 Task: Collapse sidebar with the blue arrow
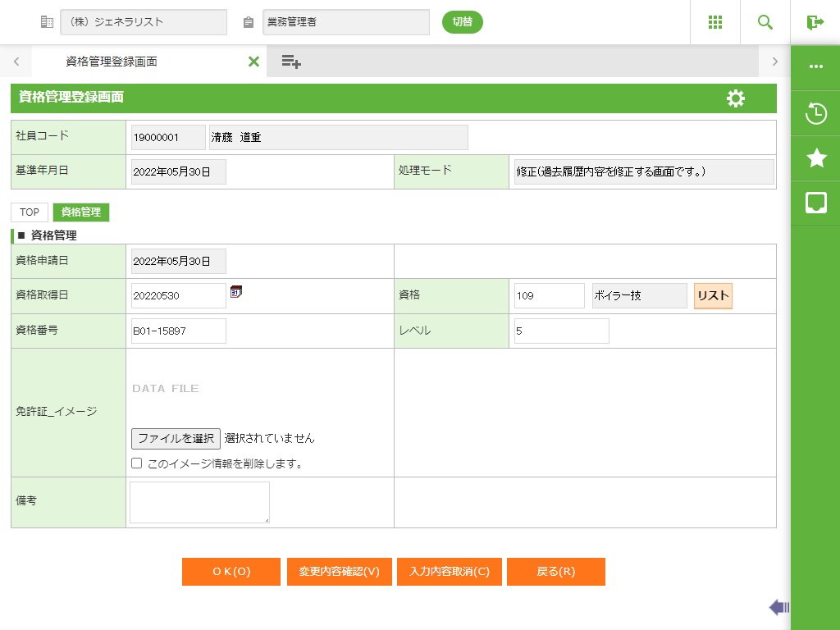[x=778, y=607]
